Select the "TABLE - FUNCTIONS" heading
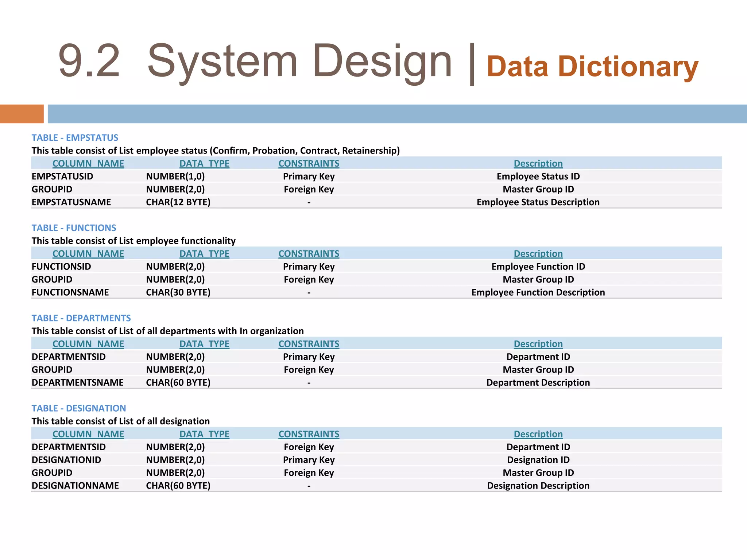The width and height of the screenshot is (747, 560). [74, 228]
